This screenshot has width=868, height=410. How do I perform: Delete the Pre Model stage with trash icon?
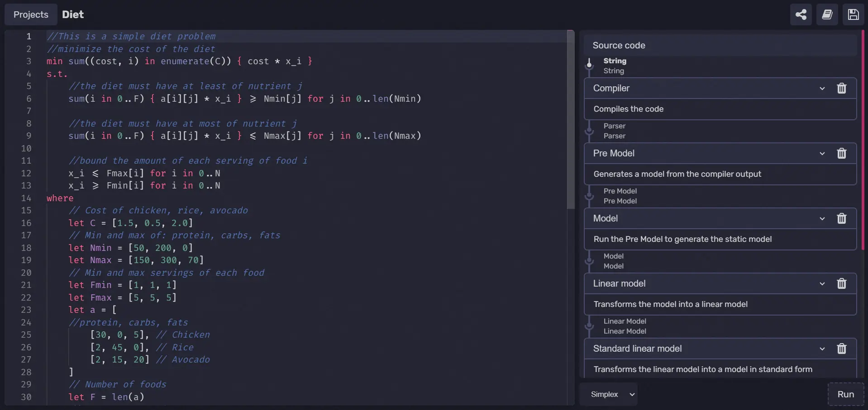pos(842,154)
